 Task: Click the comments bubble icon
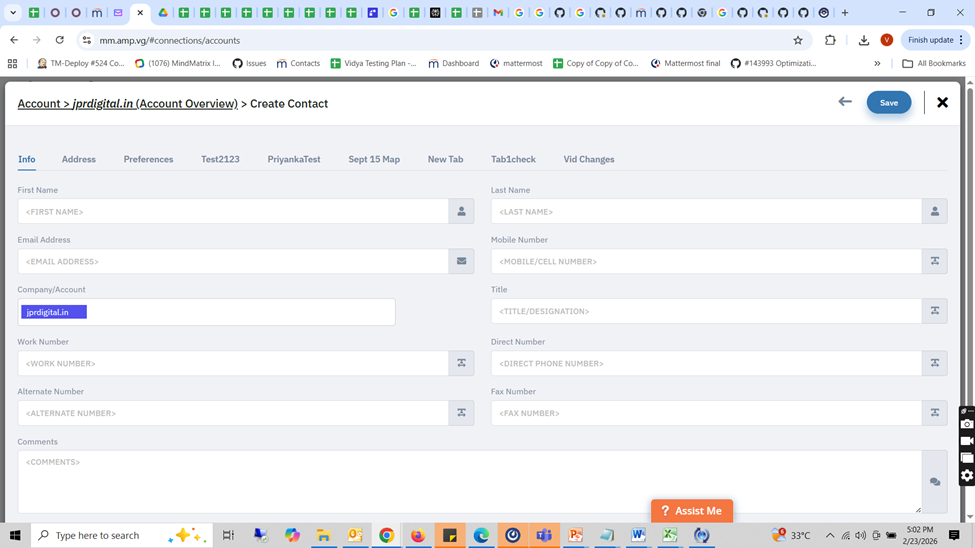coord(934,482)
